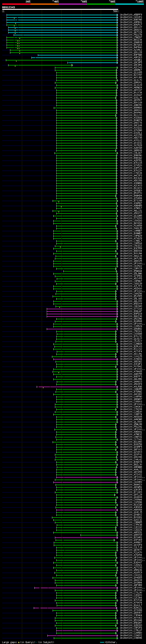The width and height of the screenshot is (146, 644).
Task: Select hit label UniRef100_B2RL63
Action: pos(131,347)
